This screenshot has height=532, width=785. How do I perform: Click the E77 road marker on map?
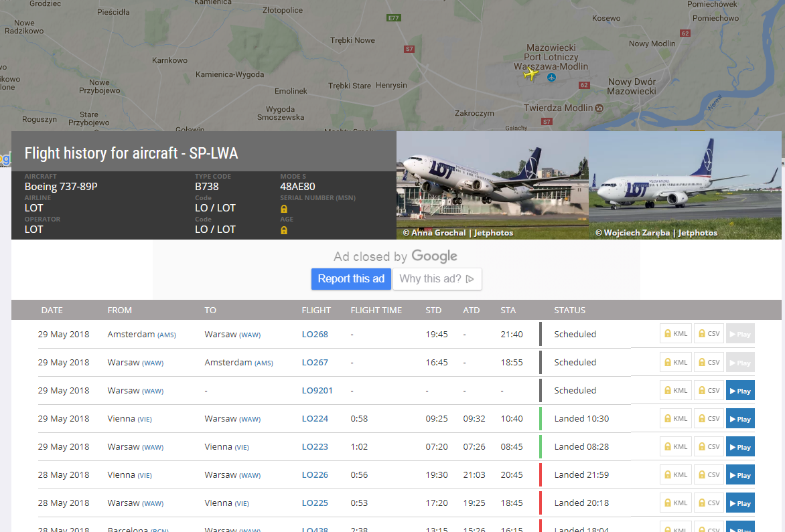pyautogui.click(x=393, y=18)
